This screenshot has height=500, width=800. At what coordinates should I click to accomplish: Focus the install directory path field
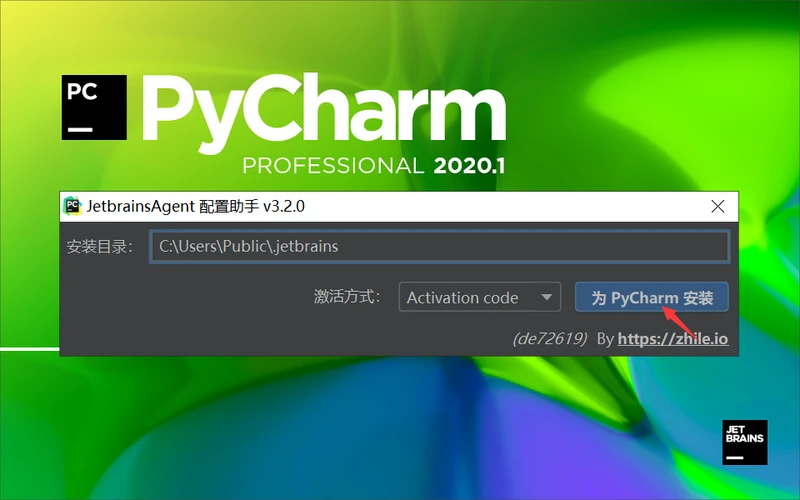coord(438,246)
